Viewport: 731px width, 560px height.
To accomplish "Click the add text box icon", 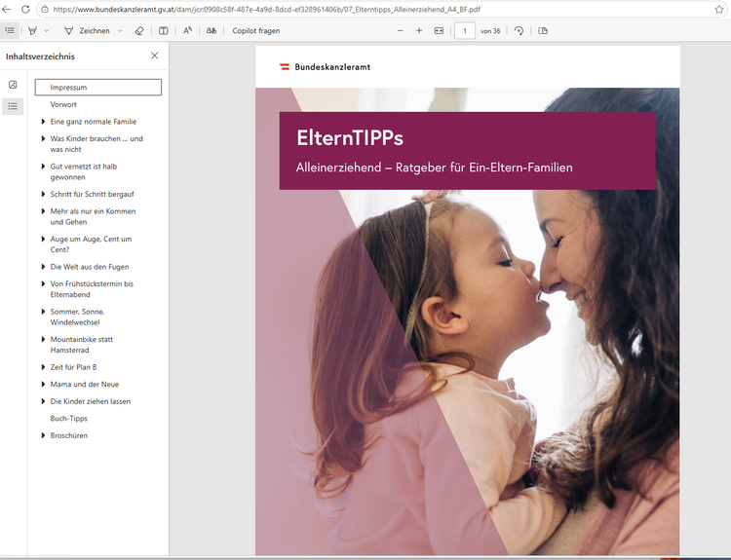I will tap(163, 31).
